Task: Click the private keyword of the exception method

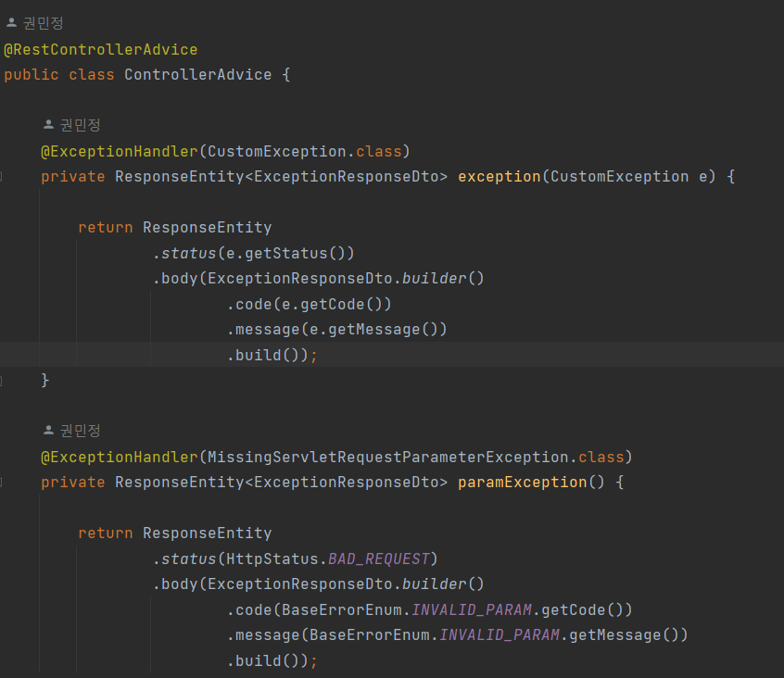Action: 73,177
